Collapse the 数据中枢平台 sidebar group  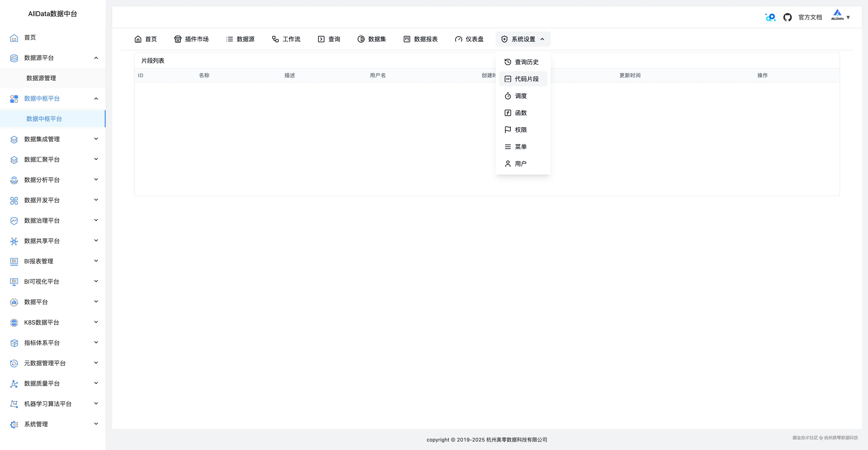coord(96,99)
